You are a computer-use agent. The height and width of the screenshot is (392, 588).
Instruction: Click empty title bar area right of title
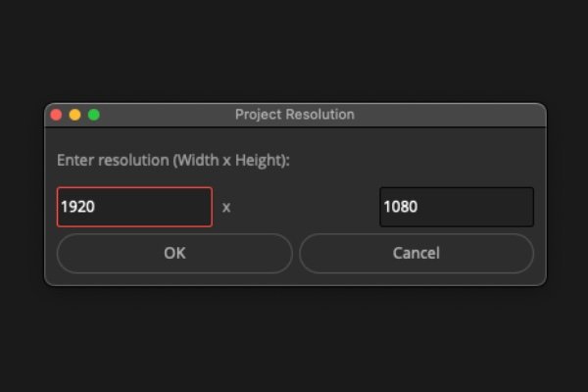point(451,115)
